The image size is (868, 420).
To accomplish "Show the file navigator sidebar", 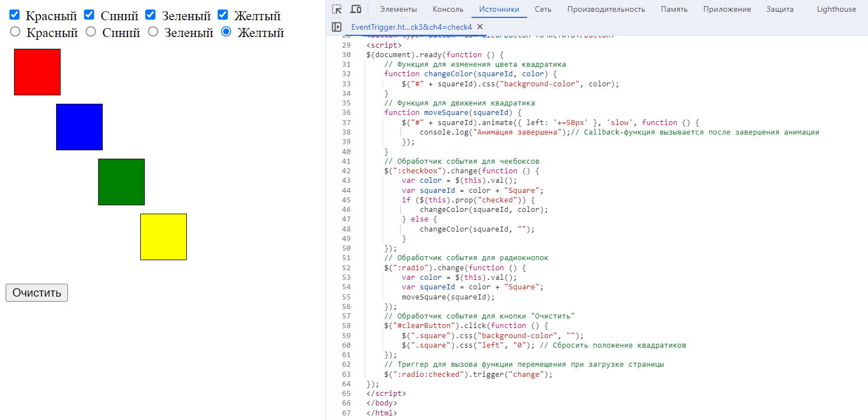I will tap(337, 27).
